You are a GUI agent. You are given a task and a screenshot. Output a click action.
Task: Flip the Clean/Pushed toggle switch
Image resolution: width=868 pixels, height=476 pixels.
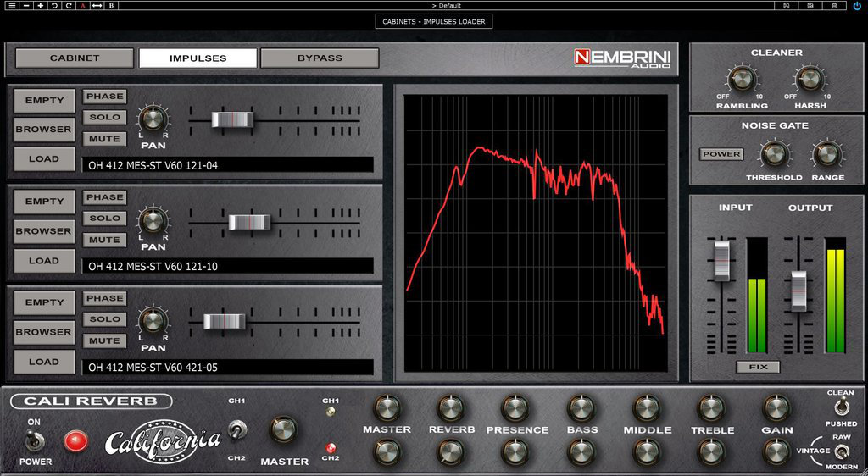click(x=842, y=408)
